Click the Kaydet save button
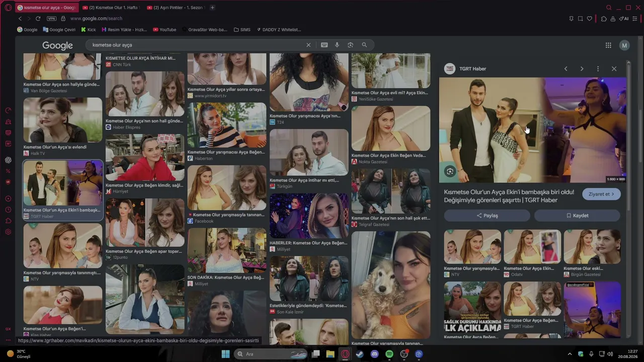Image resolution: width=644 pixels, height=362 pixels. [x=577, y=216]
